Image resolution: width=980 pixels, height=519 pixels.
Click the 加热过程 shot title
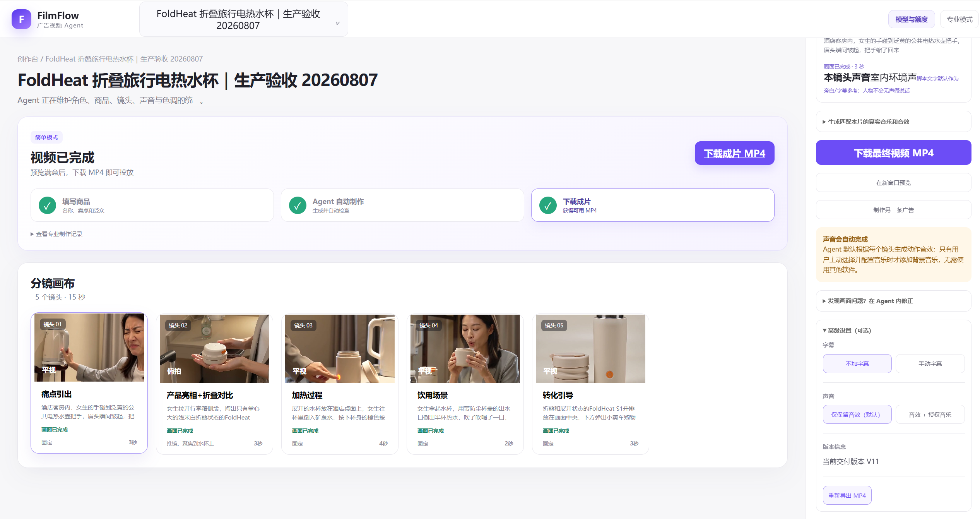tap(307, 396)
